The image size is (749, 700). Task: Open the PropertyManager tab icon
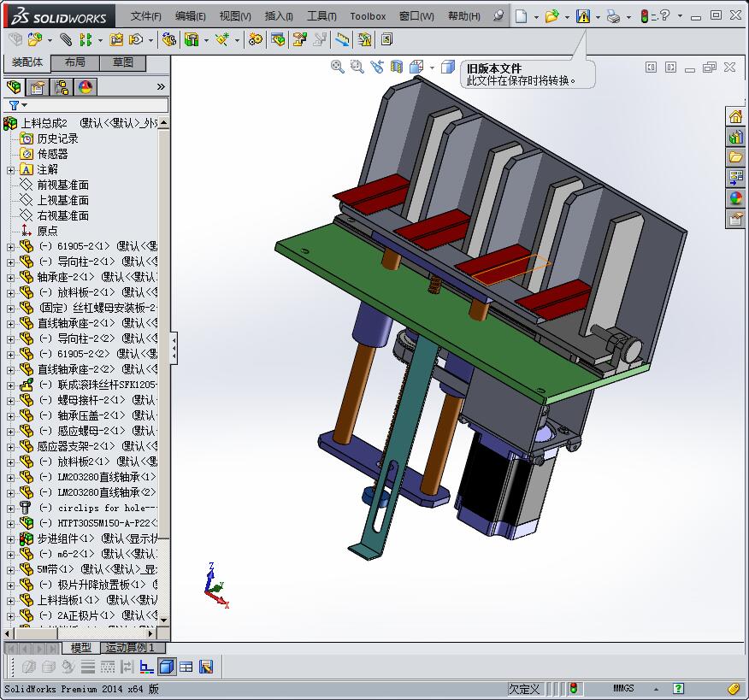(38, 87)
